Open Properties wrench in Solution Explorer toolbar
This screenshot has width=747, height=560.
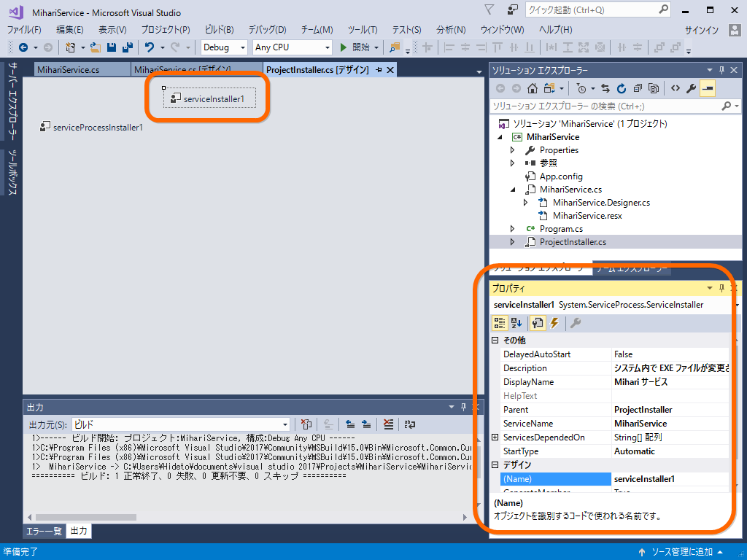coord(692,88)
